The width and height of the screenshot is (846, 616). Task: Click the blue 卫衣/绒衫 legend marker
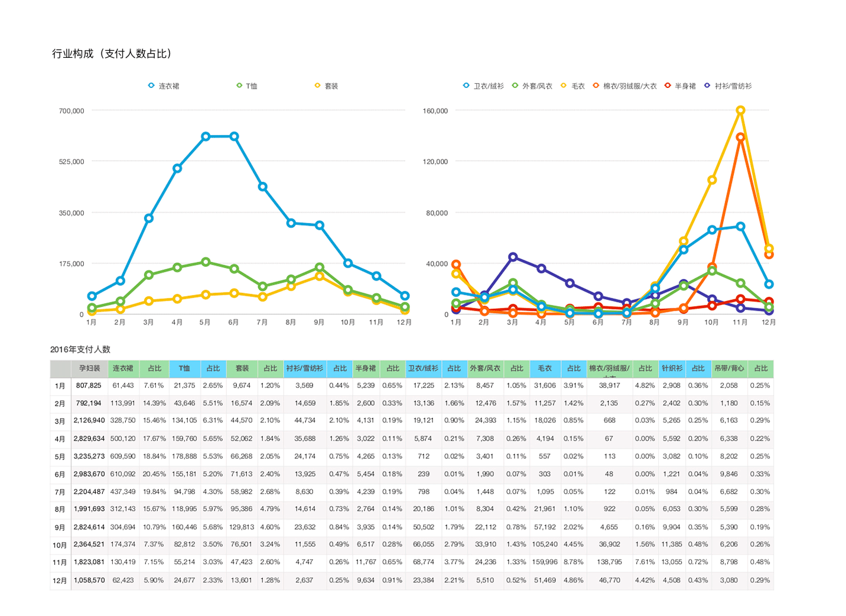click(x=466, y=86)
